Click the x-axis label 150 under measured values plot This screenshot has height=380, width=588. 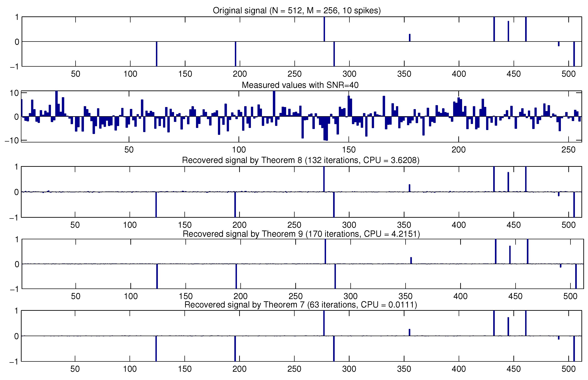pyautogui.click(x=349, y=150)
